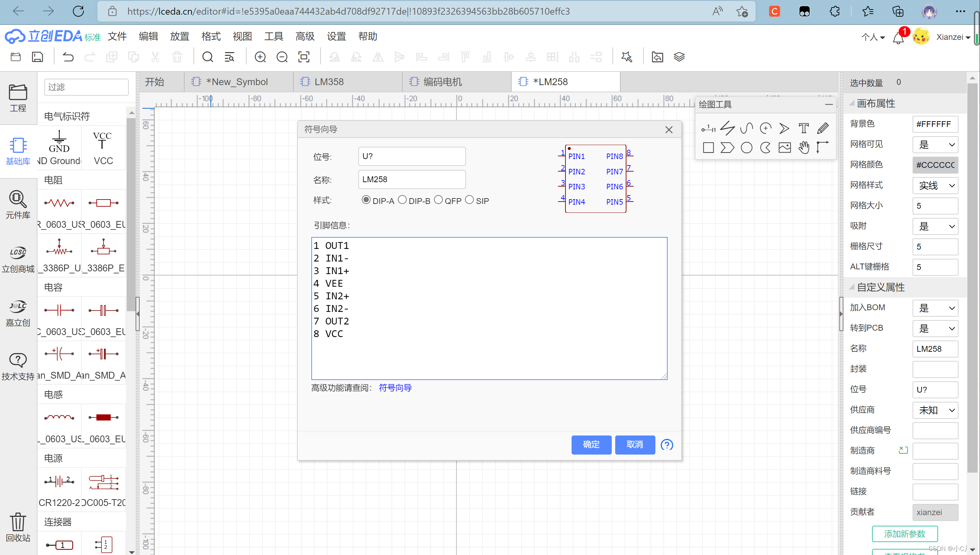Click the 名称 LM258 input field in wizard
Viewport: 980px width, 555px height.
(x=412, y=179)
